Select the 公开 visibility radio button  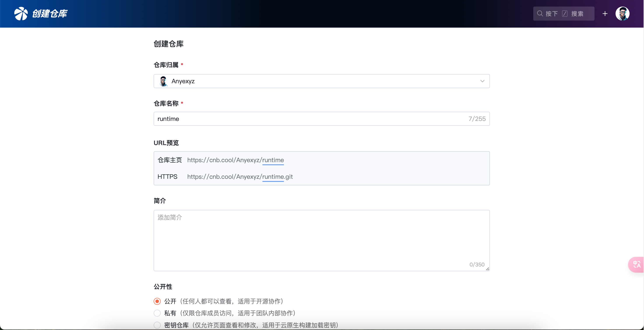click(x=157, y=301)
